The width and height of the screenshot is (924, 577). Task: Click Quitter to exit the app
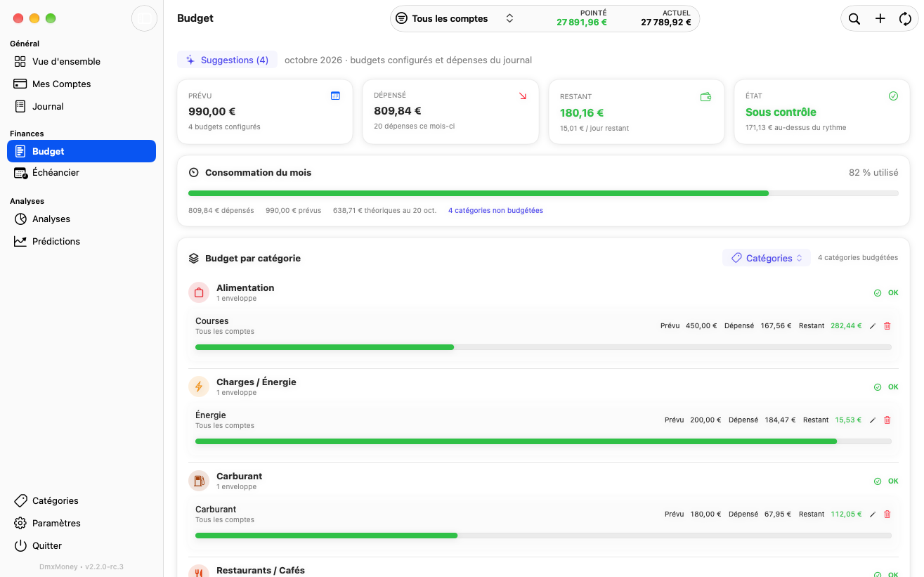(82, 545)
